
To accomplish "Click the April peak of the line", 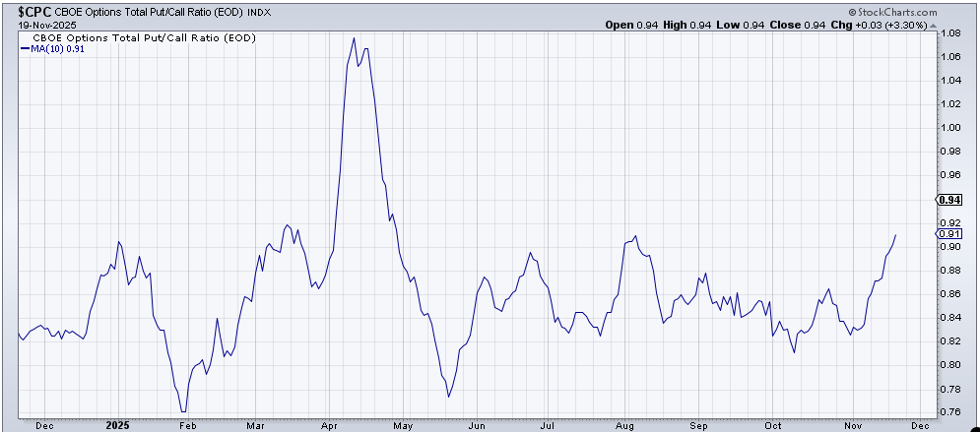I will pos(355,38).
